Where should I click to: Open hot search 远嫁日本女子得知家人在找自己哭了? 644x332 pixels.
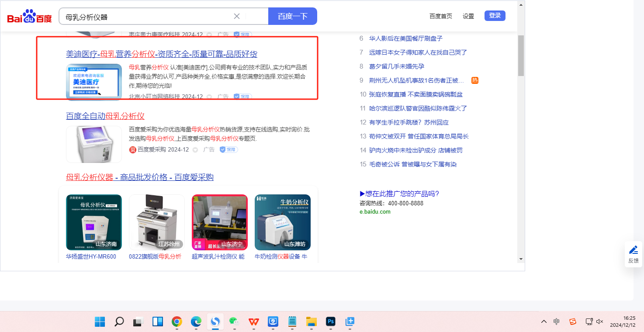(x=418, y=52)
